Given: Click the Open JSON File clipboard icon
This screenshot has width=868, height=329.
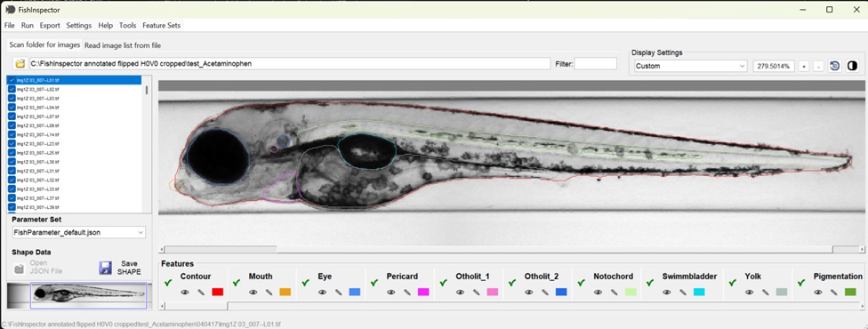Looking at the screenshot, I should tap(20, 269).
